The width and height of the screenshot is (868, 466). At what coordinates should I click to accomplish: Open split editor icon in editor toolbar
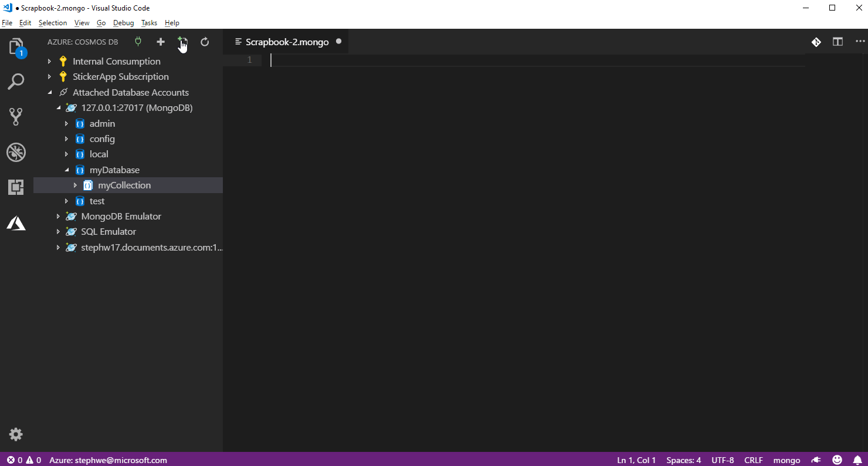pyautogui.click(x=838, y=42)
